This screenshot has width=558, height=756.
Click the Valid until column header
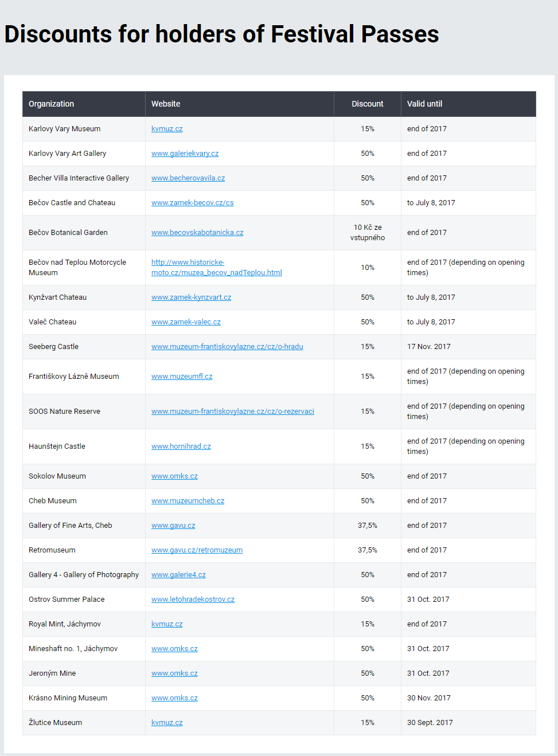coord(424,104)
